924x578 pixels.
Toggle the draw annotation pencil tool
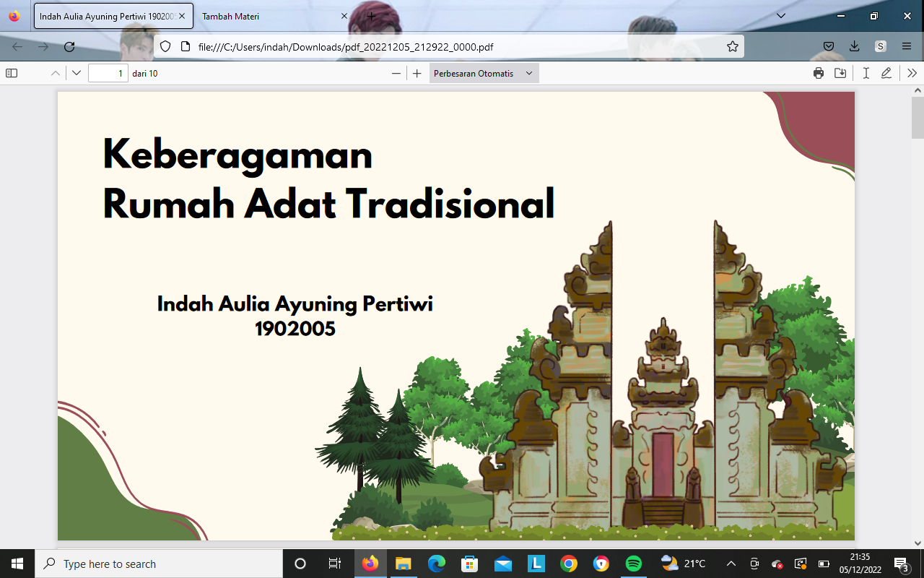[x=886, y=73]
